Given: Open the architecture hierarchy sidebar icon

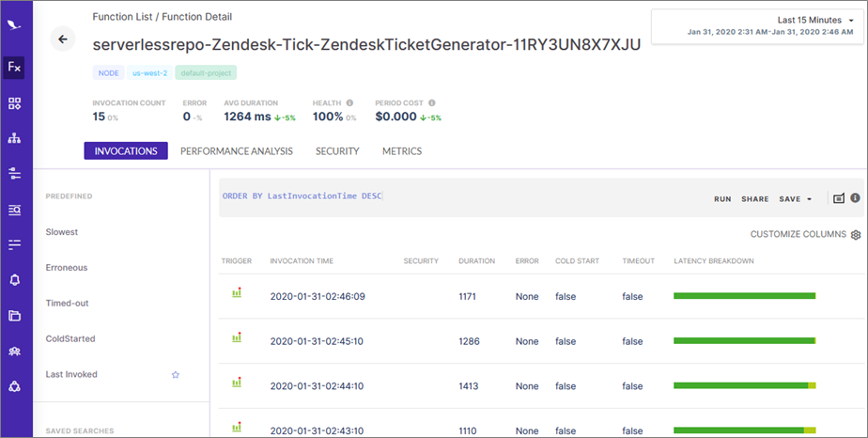Looking at the screenshot, I should (x=14, y=138).
